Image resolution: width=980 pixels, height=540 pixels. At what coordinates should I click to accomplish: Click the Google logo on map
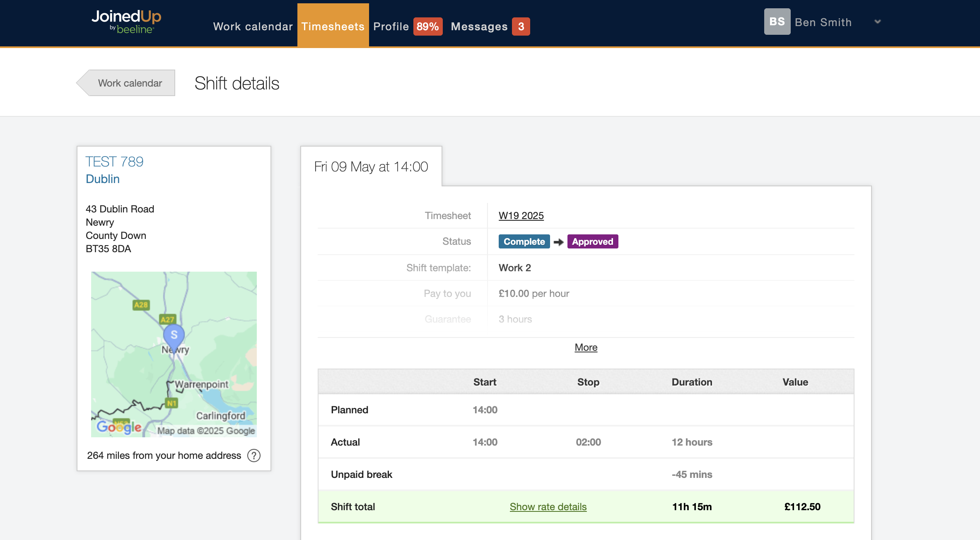click(x=119, y=427)
